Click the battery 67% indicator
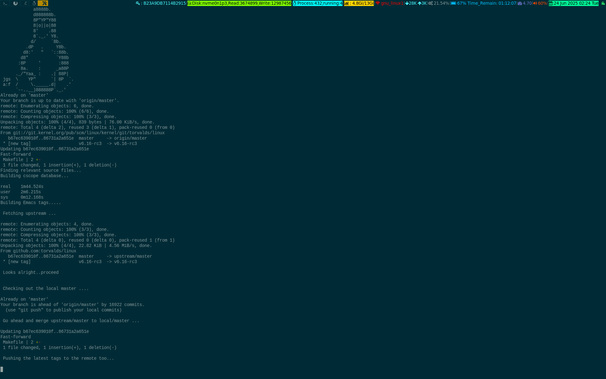606x379 pixels. [x=458, y=3]
